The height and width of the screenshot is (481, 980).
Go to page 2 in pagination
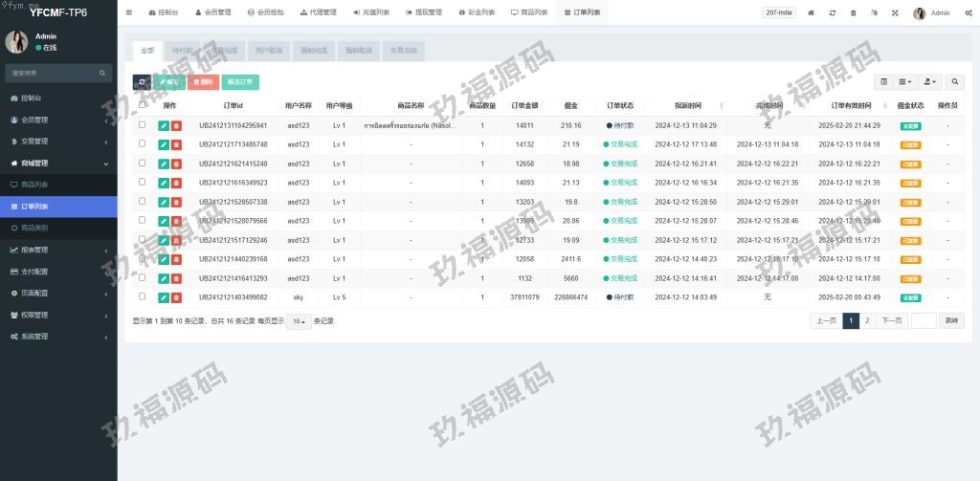[x=867, y=320]
